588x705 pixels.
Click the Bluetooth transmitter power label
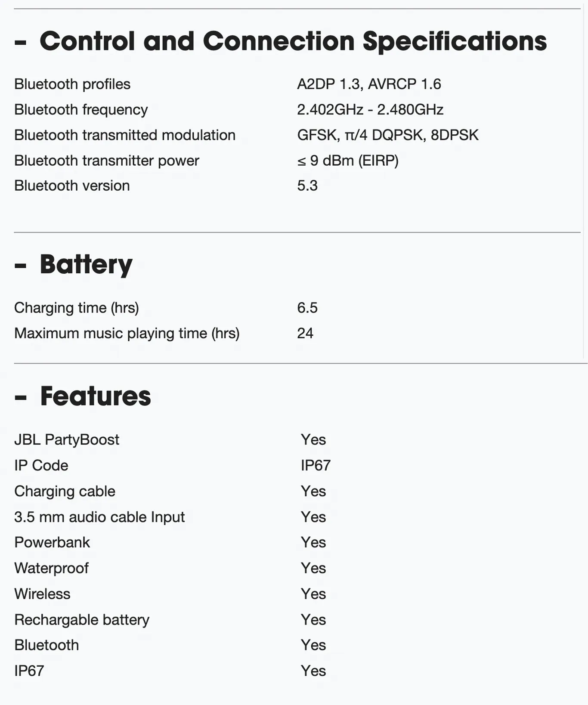pyautogui.click(x=107, y=161)
